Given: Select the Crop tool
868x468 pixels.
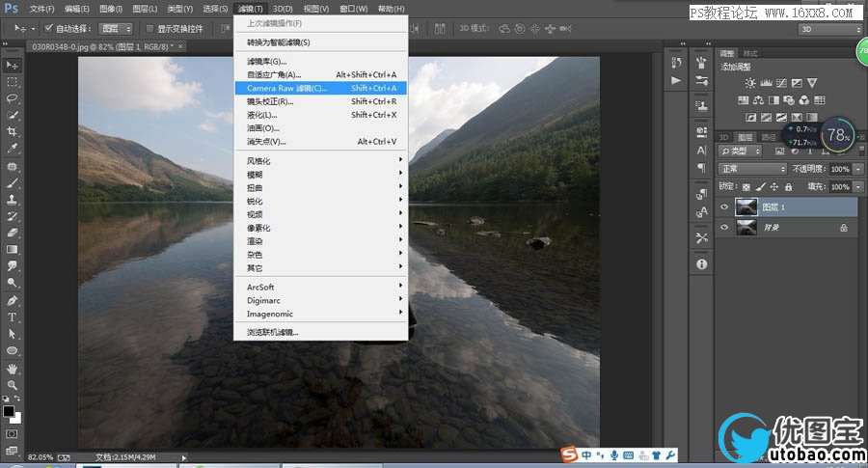Looking at the screenshot, I should (x=12, y=132).
